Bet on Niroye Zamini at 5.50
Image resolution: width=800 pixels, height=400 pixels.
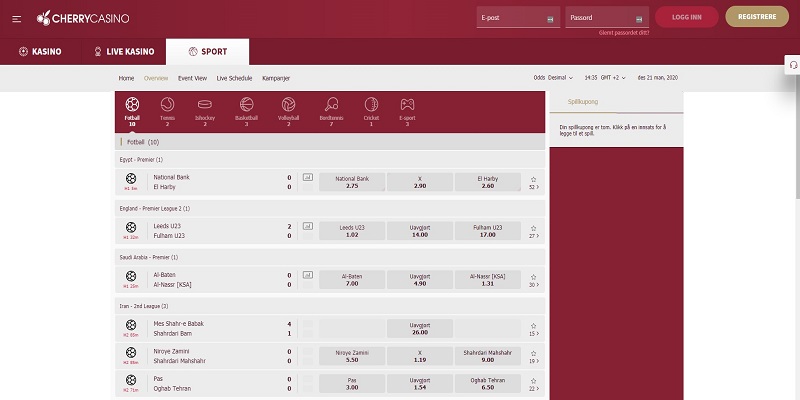(x=352, y=356)
